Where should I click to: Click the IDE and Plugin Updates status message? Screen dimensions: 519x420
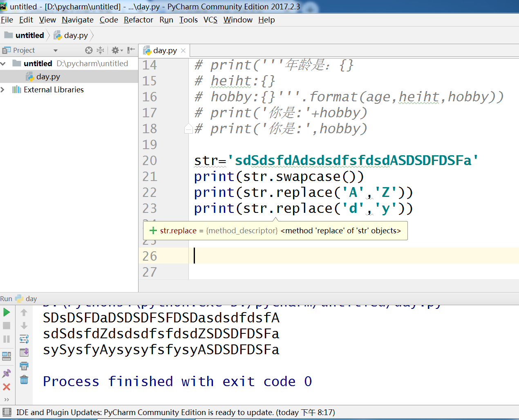(175, 412)
